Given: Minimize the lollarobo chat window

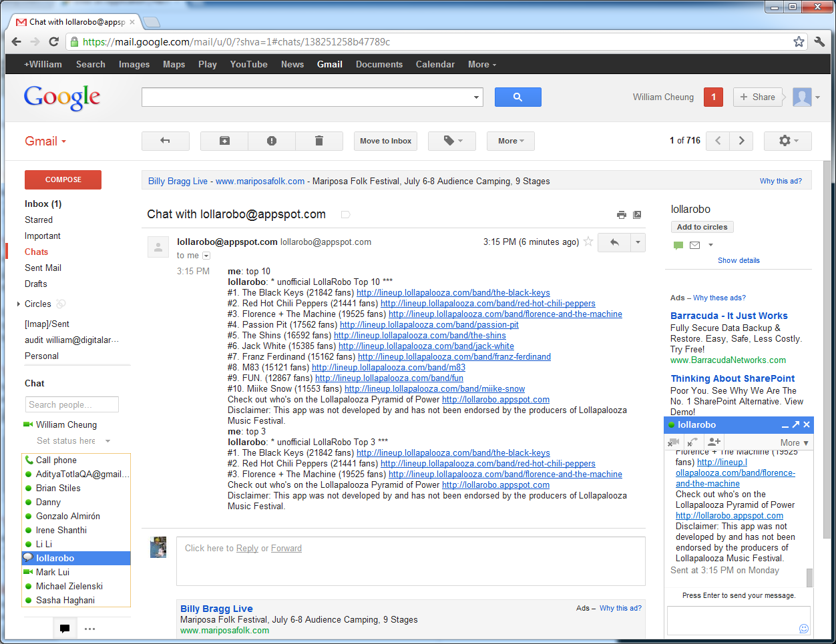Looking at the screenshot, I should (785, 425).
